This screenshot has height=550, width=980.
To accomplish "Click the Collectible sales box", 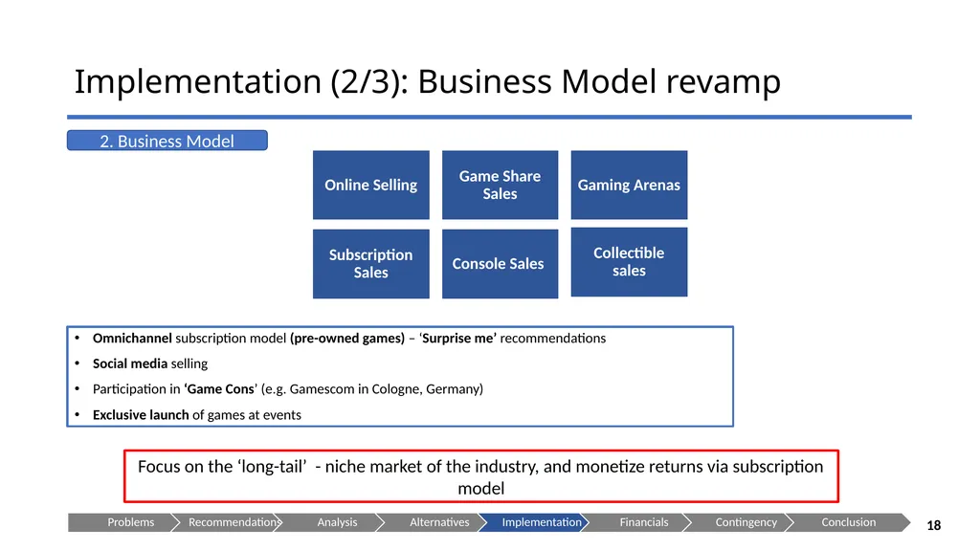I will pyautogui.click(x=629, y=262).
